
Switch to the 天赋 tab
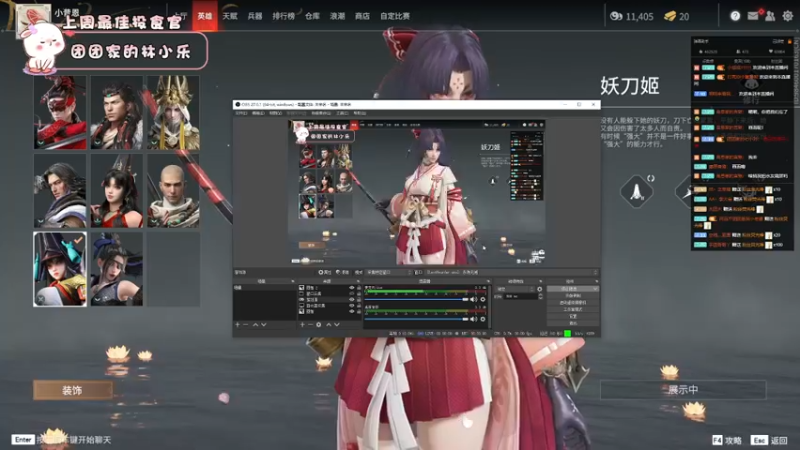pyautogui.click(x=230, y=16)
